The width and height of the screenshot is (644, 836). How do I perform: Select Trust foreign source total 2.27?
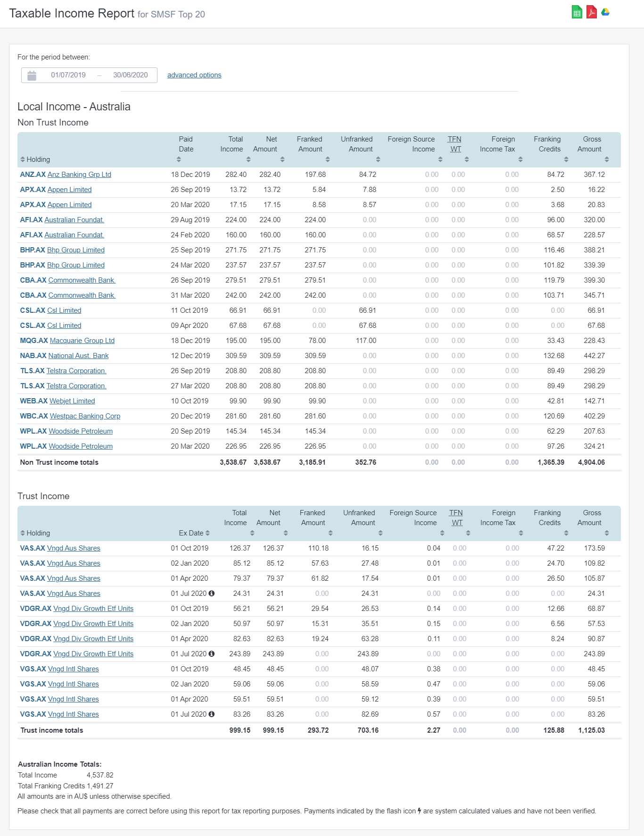coord(434,730)
